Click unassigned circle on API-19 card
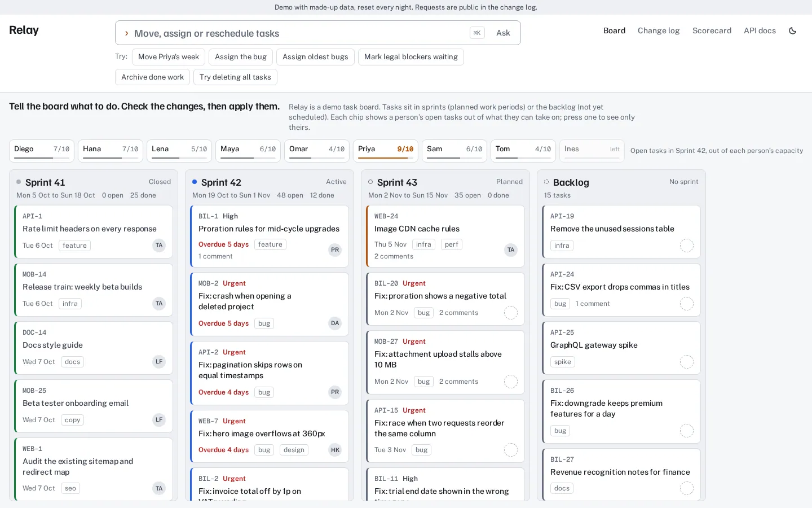 687,246
